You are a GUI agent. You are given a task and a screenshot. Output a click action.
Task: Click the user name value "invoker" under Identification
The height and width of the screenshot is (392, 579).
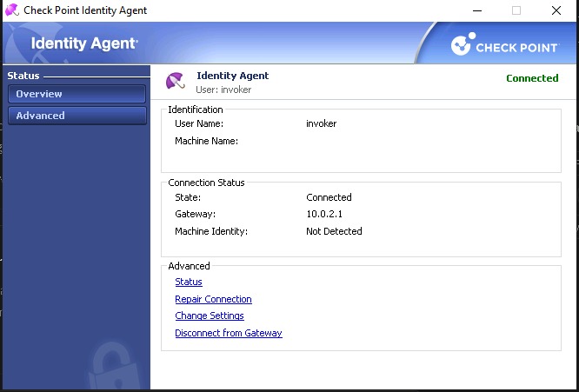(x=322, y=123)
